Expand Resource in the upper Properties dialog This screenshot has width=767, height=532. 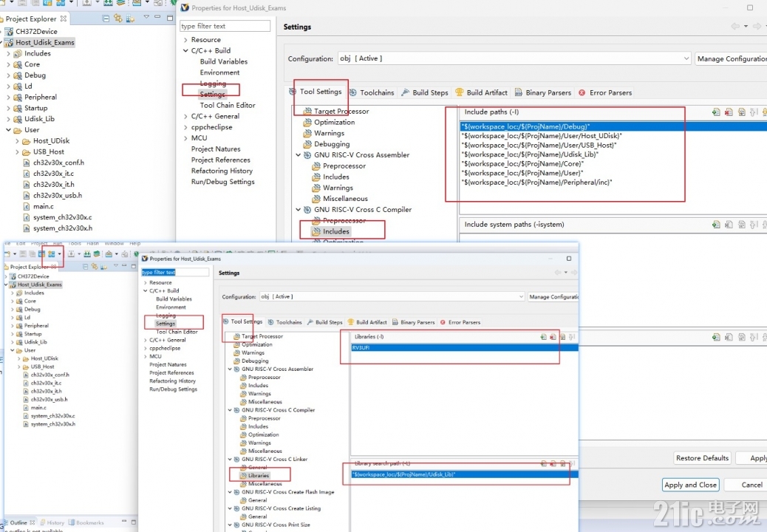tap(185, 40)
